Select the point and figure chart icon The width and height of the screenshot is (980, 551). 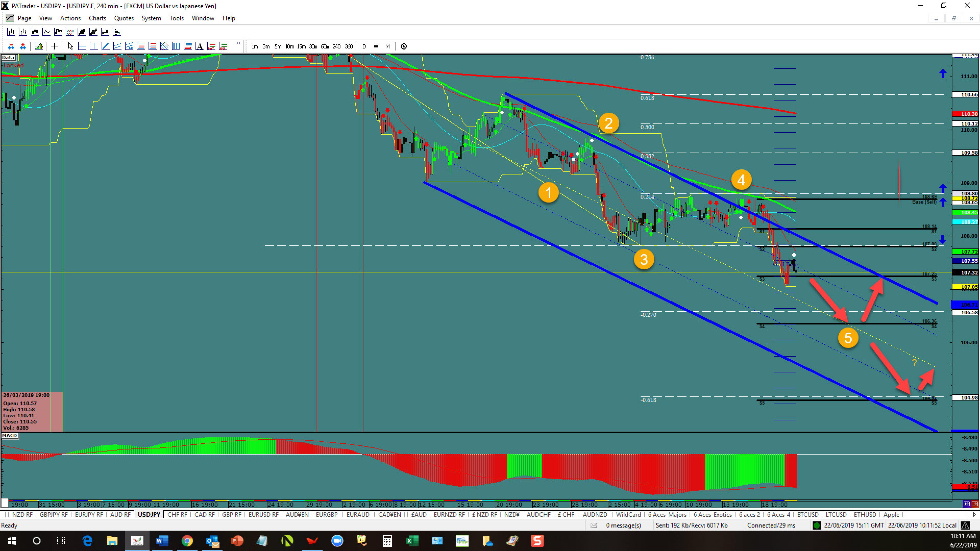click(70, 32)
